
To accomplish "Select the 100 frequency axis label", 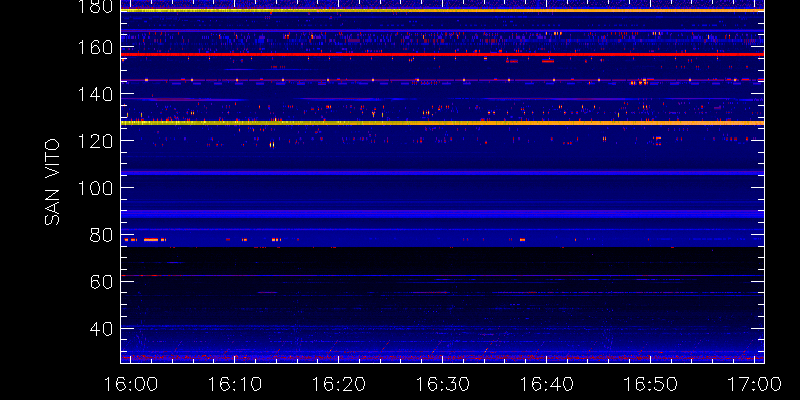I will (95, 188).
